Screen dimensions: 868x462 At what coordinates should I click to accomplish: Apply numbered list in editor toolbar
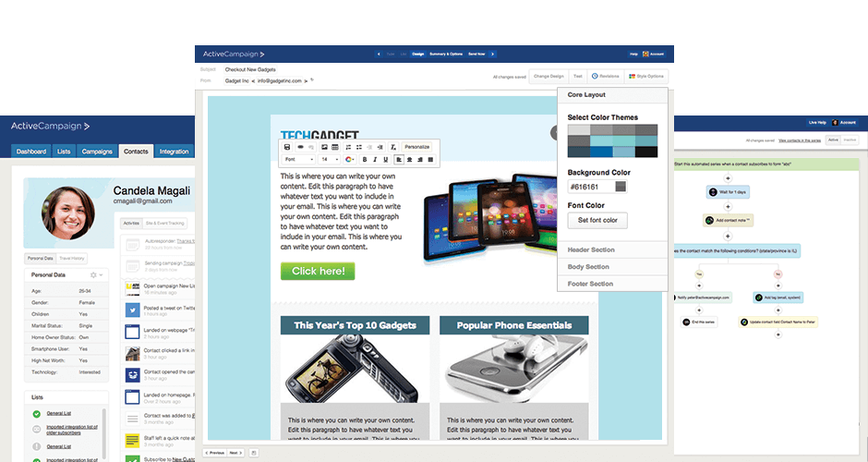pos(348,147)
